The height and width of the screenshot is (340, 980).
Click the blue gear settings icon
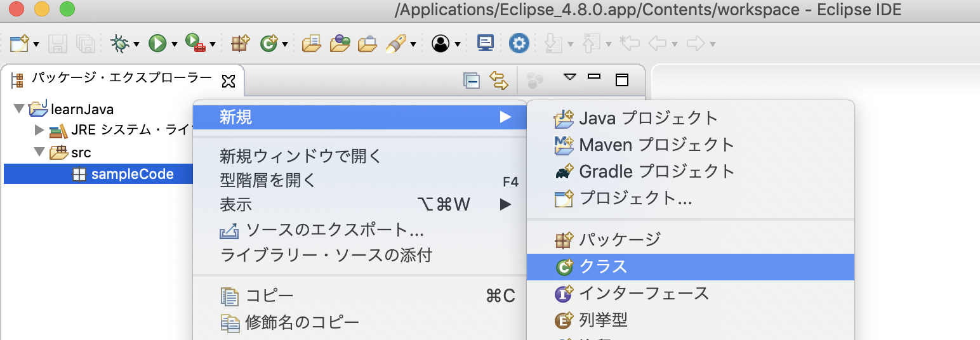tap(519, 43)
